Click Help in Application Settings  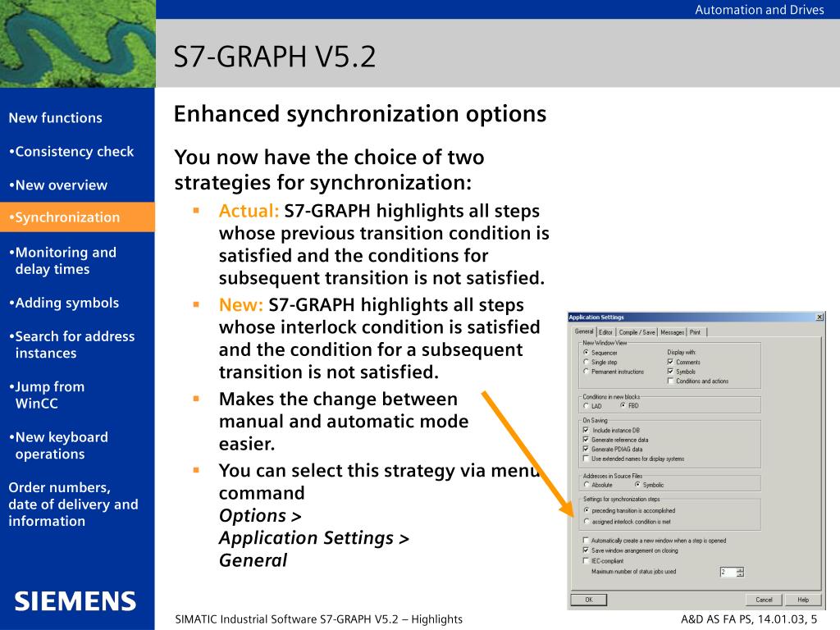[803, 600]
